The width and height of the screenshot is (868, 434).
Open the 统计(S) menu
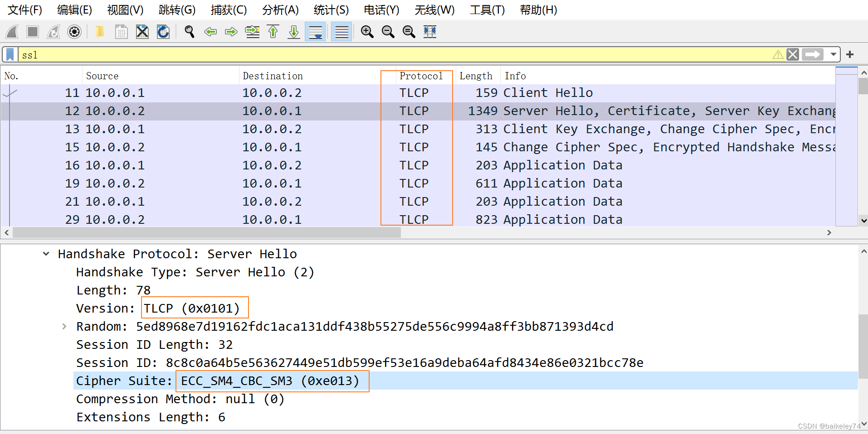pyautogui.click(x=331, y=10)
